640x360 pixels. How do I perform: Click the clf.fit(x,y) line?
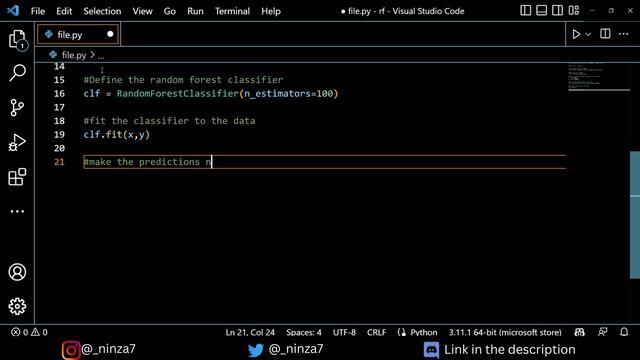point(117,134)
